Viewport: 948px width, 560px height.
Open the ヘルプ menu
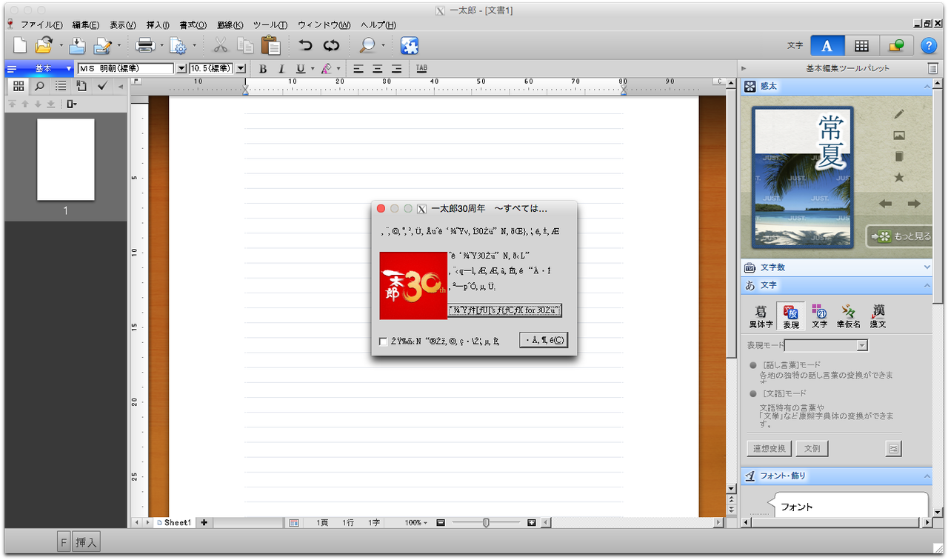(378, 25)
